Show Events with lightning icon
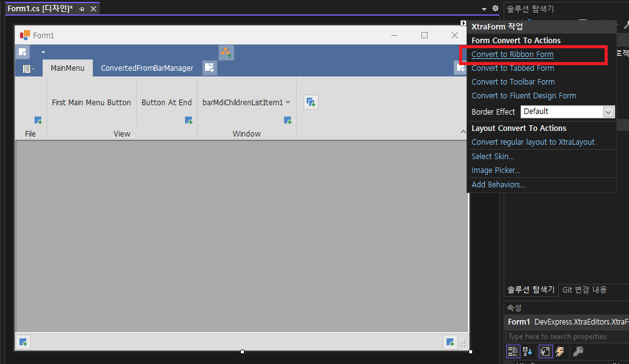The width and height of the screenshot is (629, 364). click(560, 351)
